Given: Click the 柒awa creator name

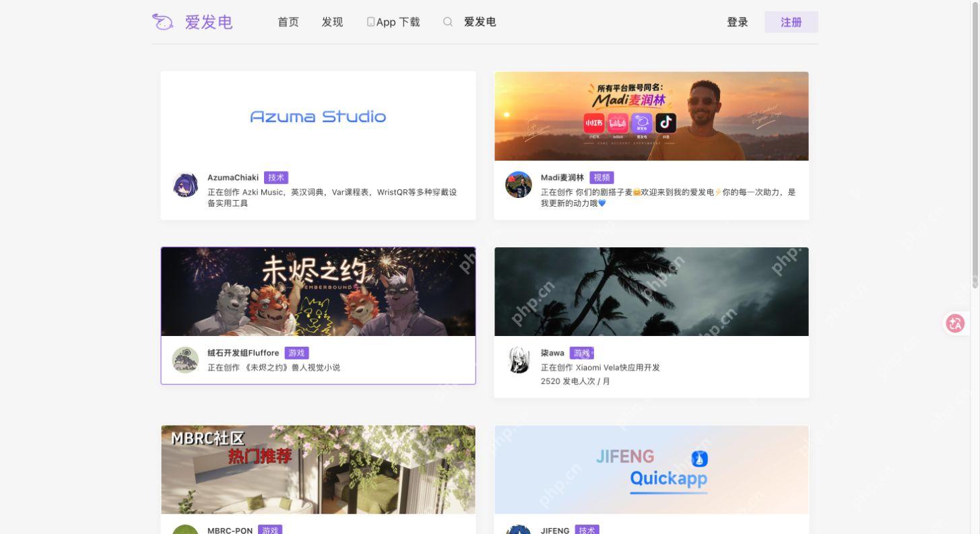Looking at the screenshot, I should coord(552,353).
